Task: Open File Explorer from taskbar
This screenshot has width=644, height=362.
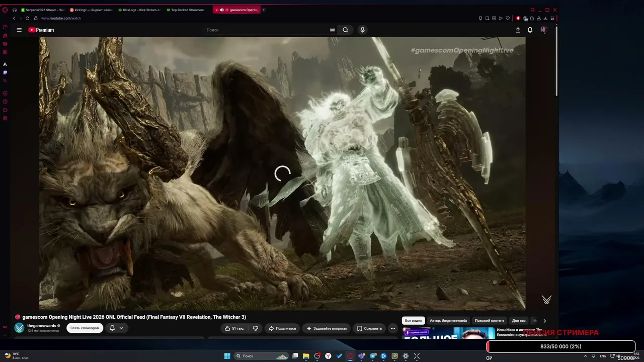Action: [306, 356]
